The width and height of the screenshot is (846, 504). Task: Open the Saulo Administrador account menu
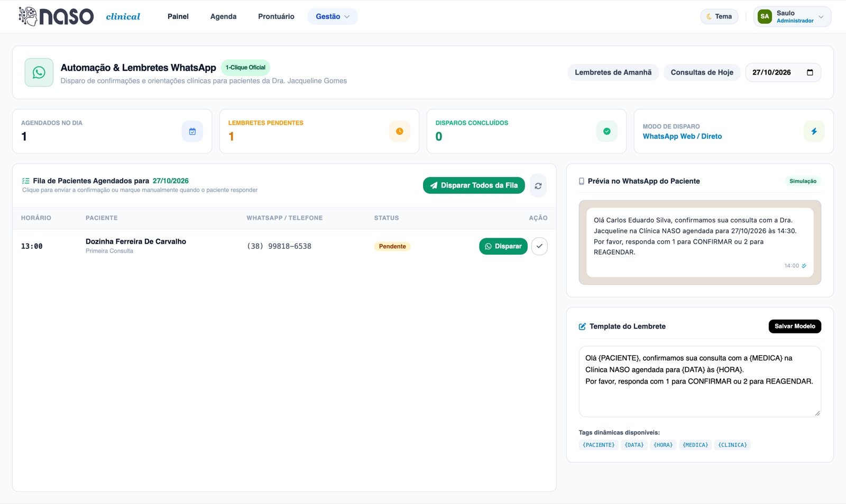click(x=792, y=16)
